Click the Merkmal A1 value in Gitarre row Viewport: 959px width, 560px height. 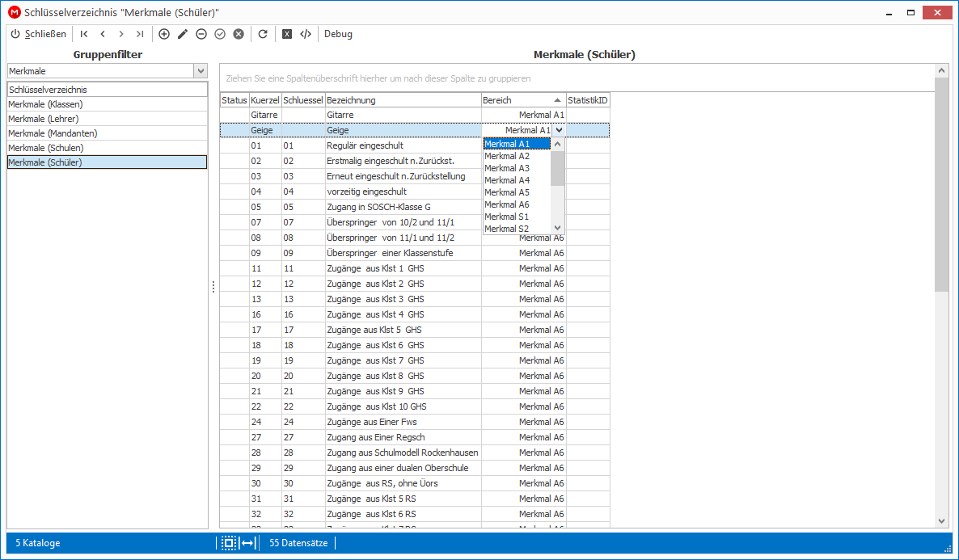click(523, 115)
